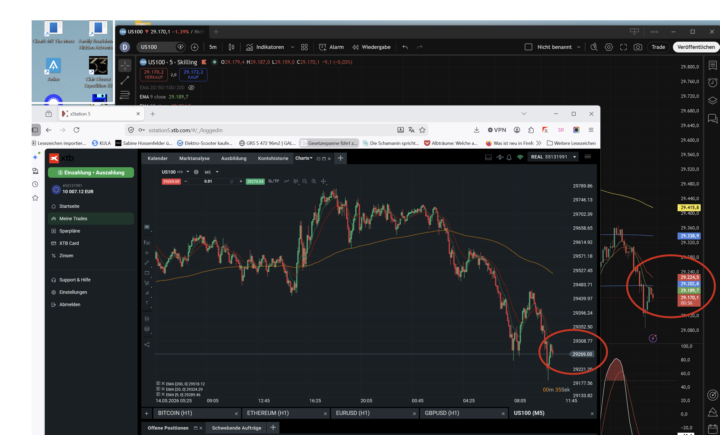Click the Trade button in TradingView

658,47
